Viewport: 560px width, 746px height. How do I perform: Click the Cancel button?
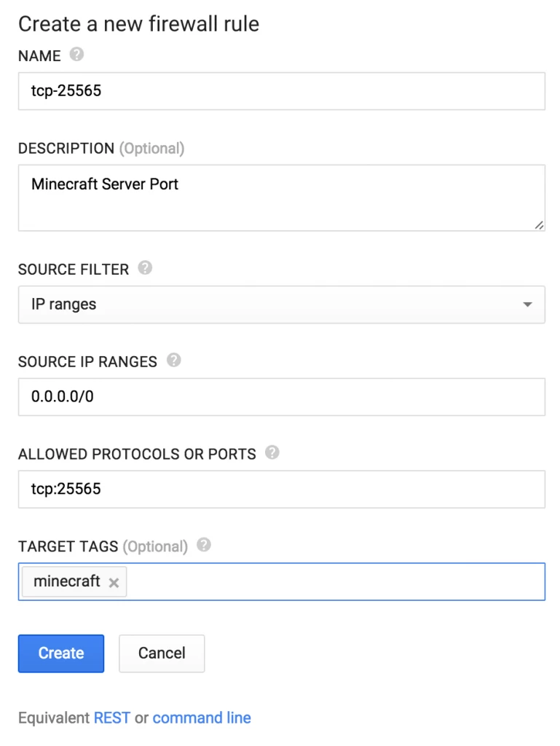(x=162, y=653)
